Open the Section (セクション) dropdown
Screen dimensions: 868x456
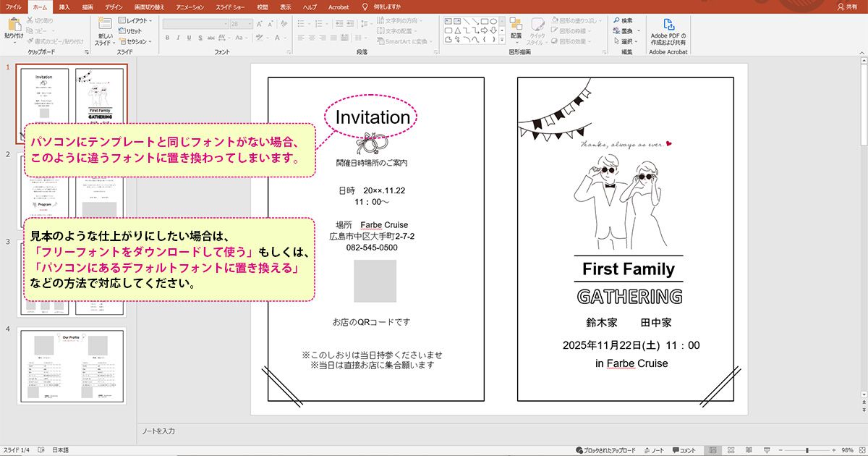133,41
